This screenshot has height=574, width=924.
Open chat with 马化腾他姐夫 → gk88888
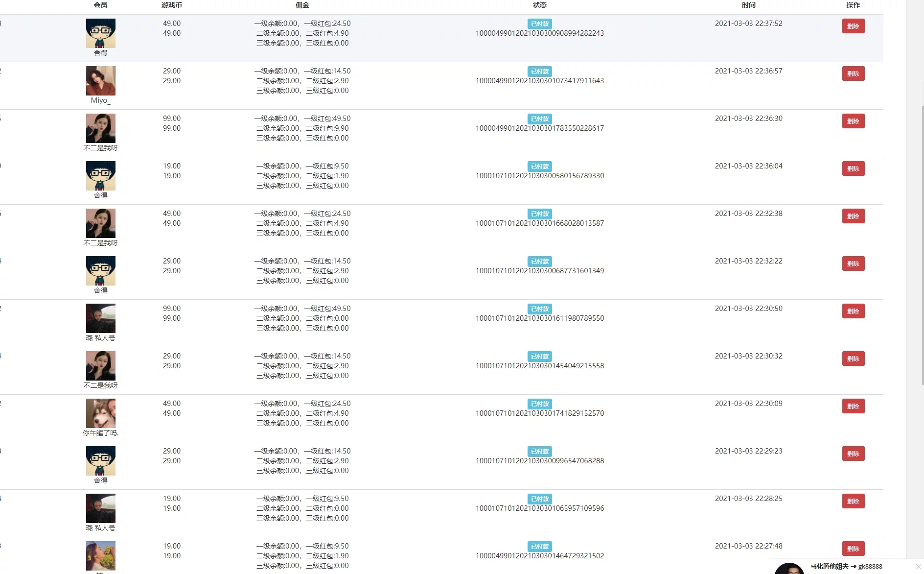point(846,567)
